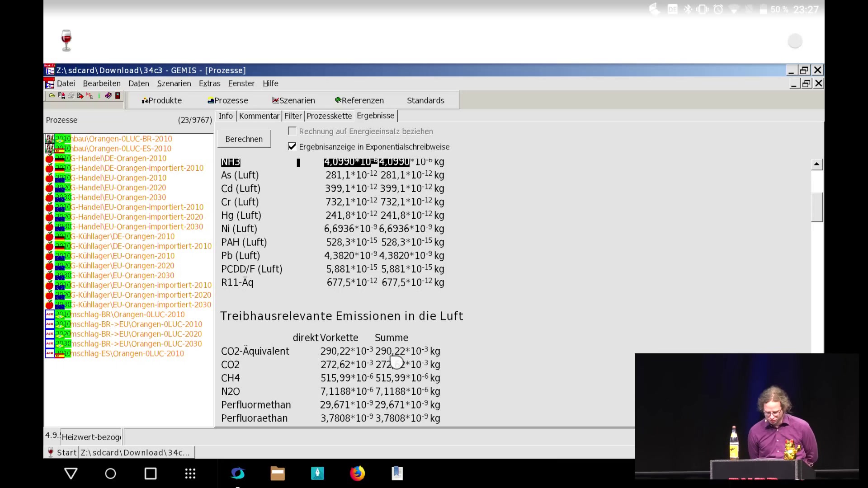The image size is (868, 488).
Task: Open the Fenster menu
Action: click(x=241, y=84)
